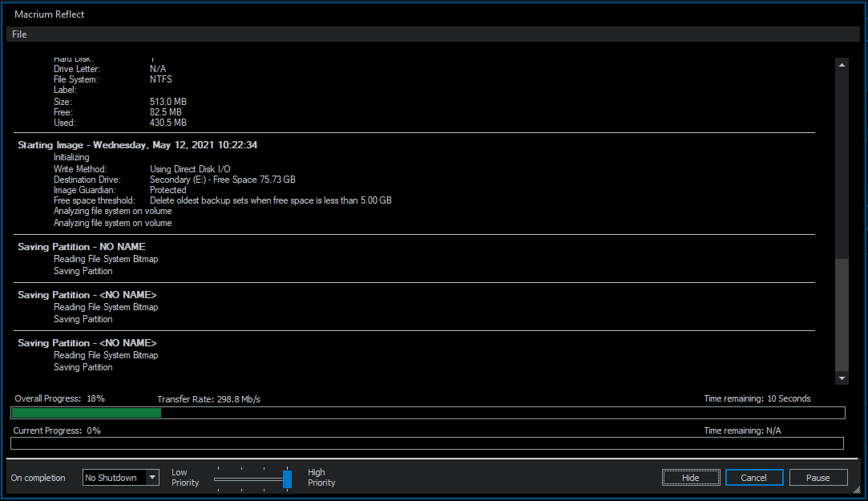The height and width of the screenshot is (501, 868).
Task: Hide the backup progress window
Action: point(691,477)
